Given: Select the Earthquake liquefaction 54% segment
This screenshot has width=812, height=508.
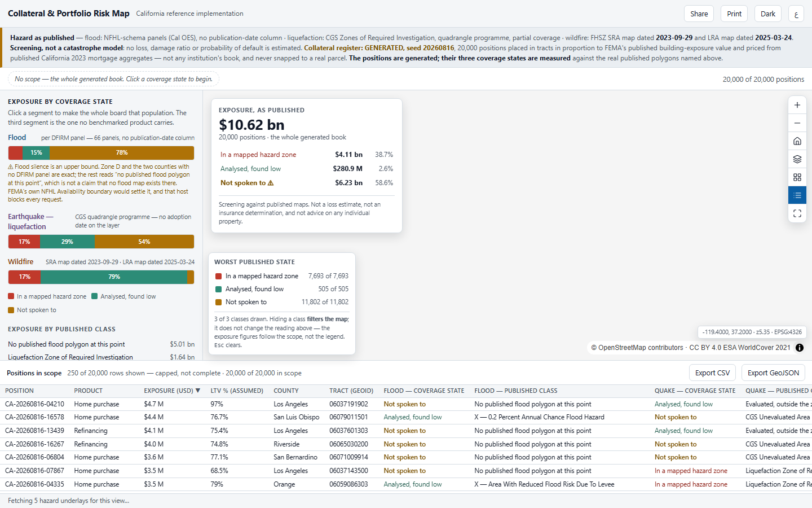Looking at the screenshot, I should click(144, 242).
